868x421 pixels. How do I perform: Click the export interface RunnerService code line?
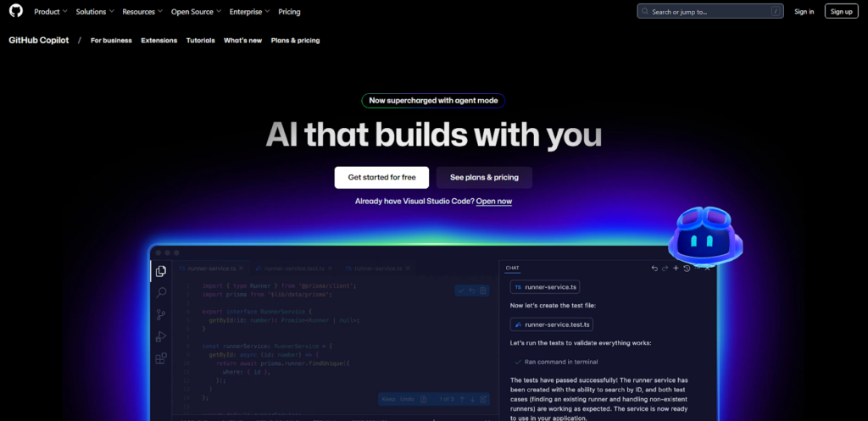pos(258,312)
